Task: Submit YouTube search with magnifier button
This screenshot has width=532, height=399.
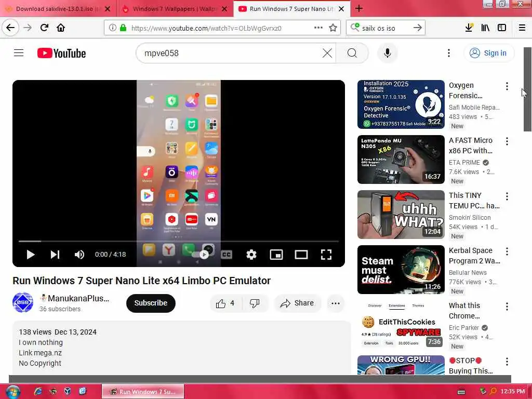Action: coord(352,53)
